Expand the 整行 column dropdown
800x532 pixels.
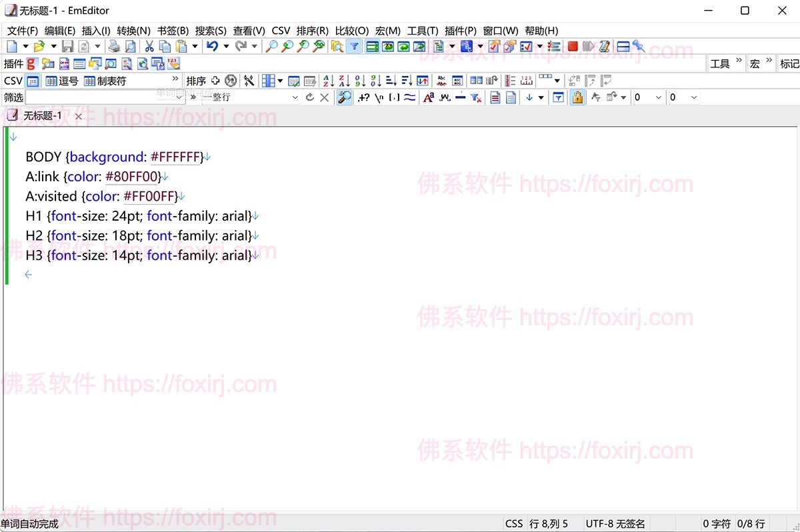[295, 97]
